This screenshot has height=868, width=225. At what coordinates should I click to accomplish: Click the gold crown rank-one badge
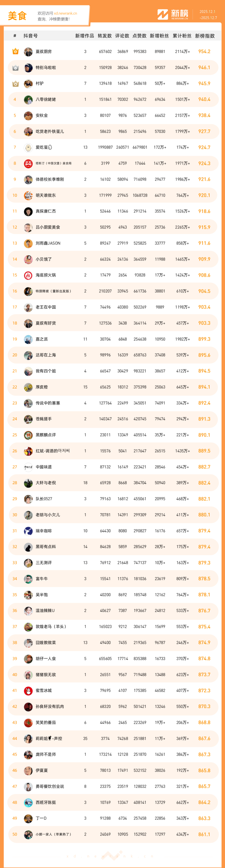15,52
